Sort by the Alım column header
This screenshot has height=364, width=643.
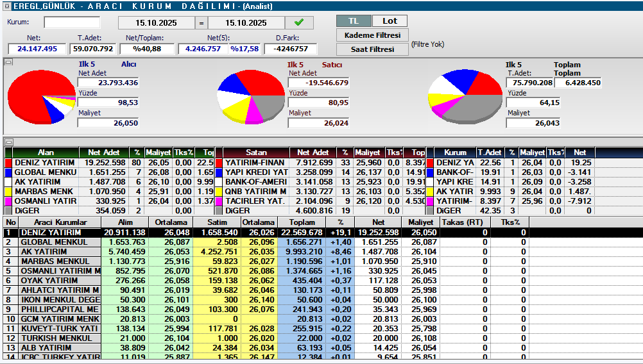(124, 222)
